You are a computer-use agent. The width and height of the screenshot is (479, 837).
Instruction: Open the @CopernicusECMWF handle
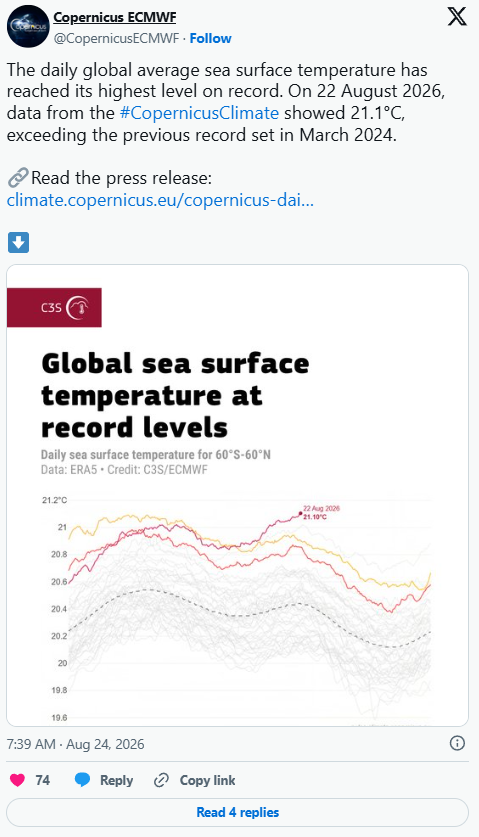[x=116, y=38]
